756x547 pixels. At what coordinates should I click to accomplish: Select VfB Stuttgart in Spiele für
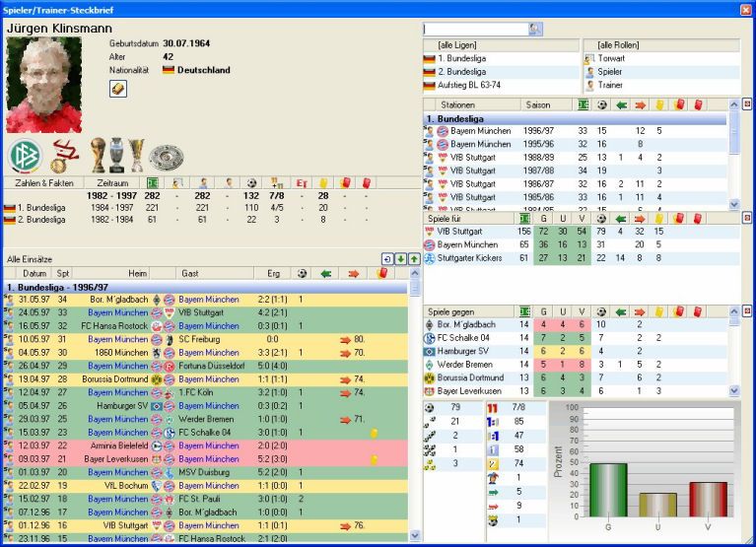click(x=581, y=232)
